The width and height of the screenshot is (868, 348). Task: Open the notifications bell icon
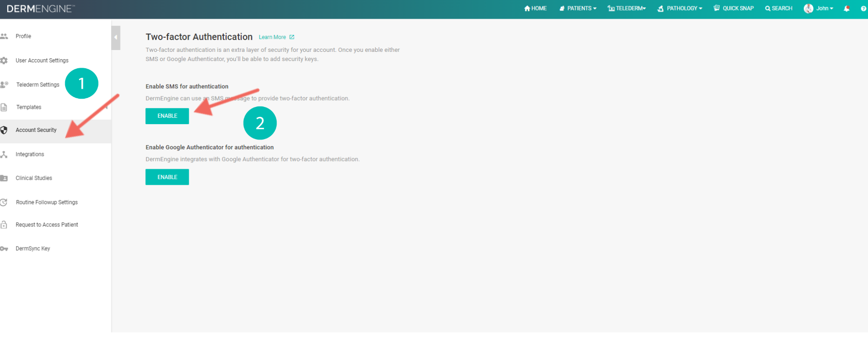click(847, 8)
